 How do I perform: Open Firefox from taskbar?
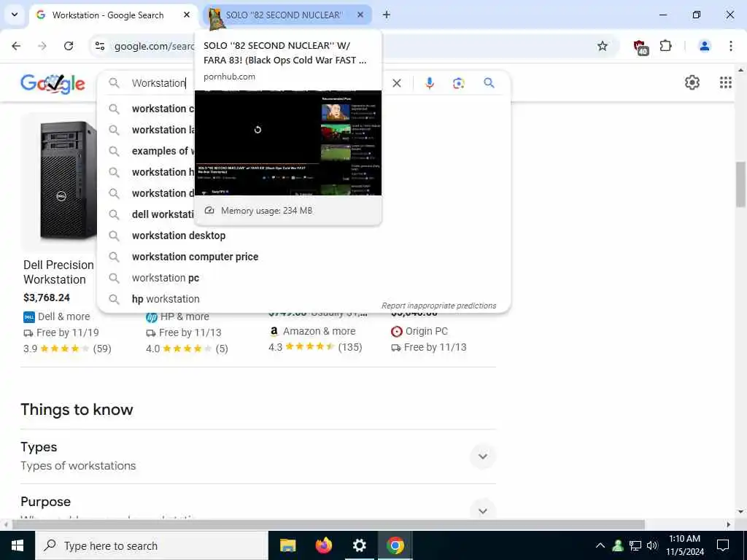coord(323,545)
